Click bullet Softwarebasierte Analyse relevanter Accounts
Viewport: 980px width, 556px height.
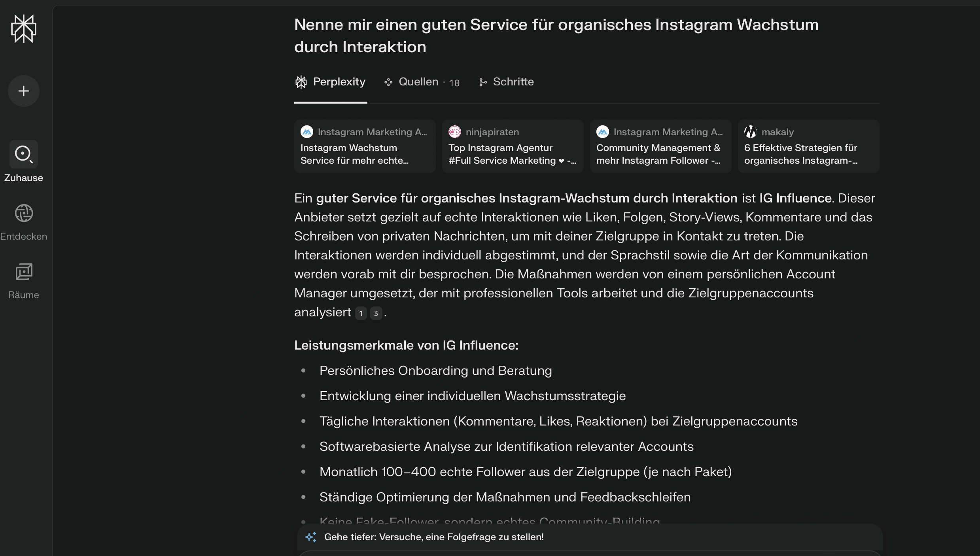coord(507,446)
